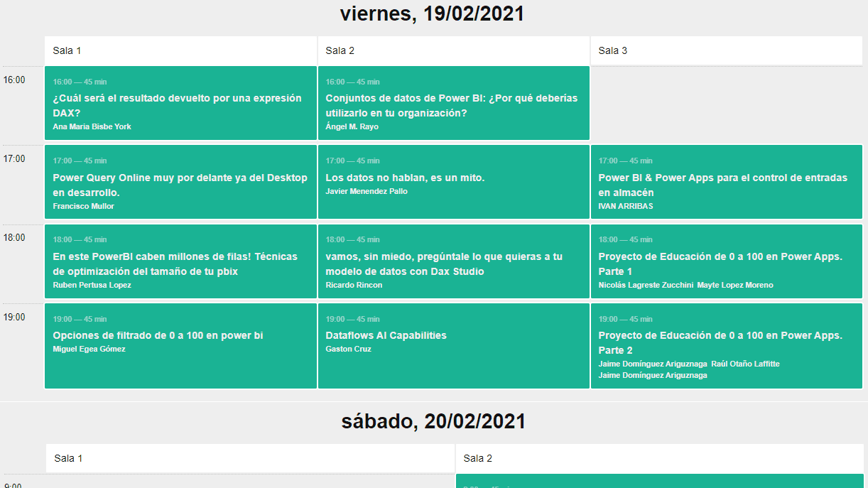The height and width of the screenshot is (488, 868).
Task: Open Opciones de filtrado session card
Action: 158,335
